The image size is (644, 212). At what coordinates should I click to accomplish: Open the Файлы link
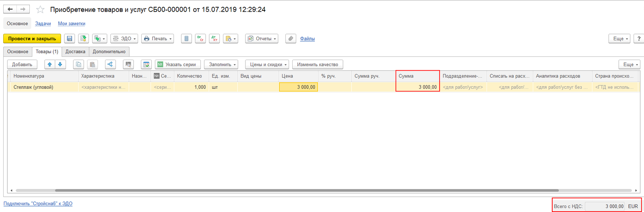(x=308, y=39)
